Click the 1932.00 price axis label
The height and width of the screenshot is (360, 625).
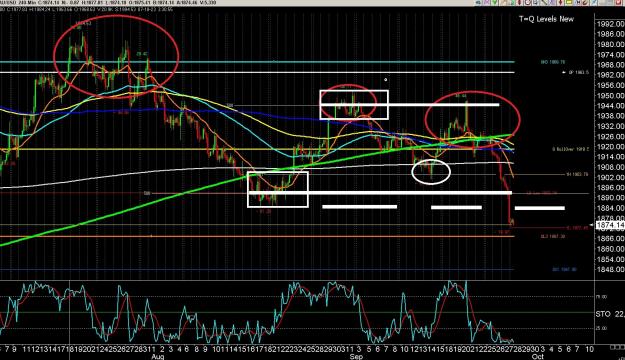coord(610,126)
